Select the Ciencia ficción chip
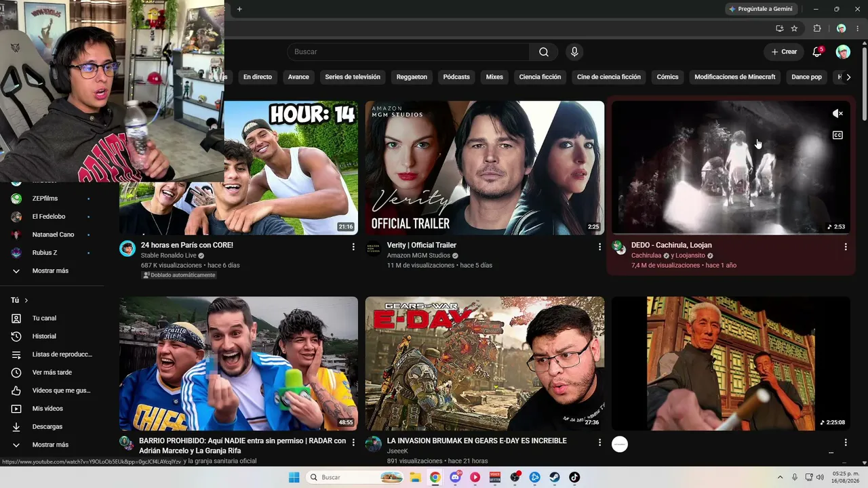Screen dimensions: 868x488 tap(540, 77)
